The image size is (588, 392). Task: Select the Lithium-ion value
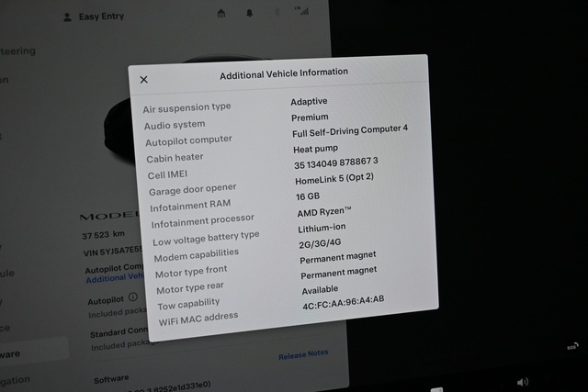[x=322, y=228]
